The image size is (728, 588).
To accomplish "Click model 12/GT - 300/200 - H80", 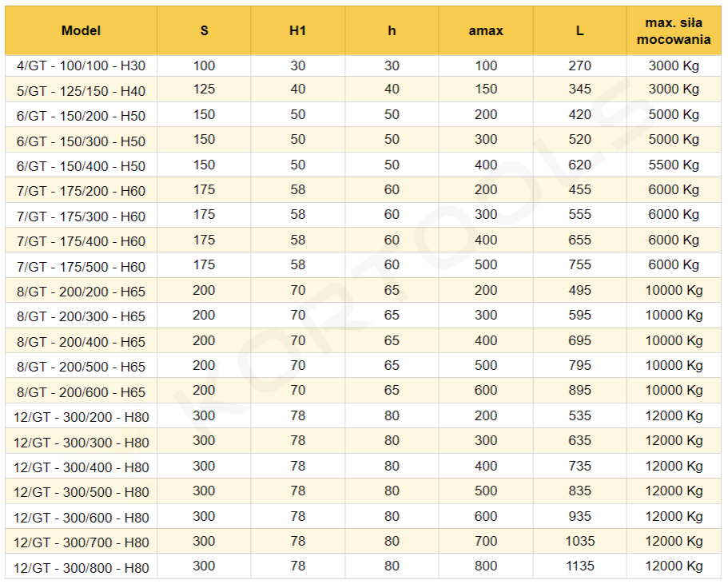I will [81, 417].
